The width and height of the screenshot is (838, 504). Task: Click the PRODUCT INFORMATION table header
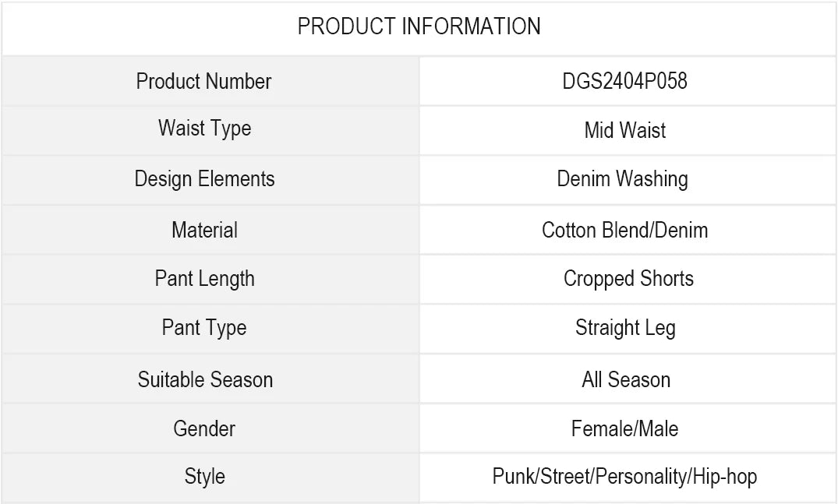419,26
